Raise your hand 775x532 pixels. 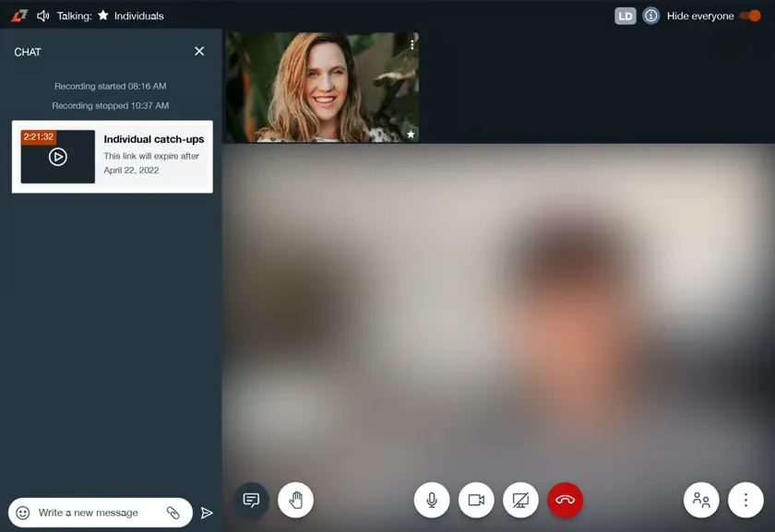(295, 500)
